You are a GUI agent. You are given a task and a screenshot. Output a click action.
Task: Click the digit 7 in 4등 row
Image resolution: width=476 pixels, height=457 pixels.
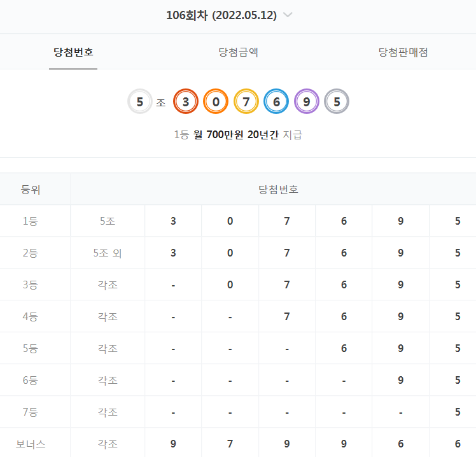(287, 317)
